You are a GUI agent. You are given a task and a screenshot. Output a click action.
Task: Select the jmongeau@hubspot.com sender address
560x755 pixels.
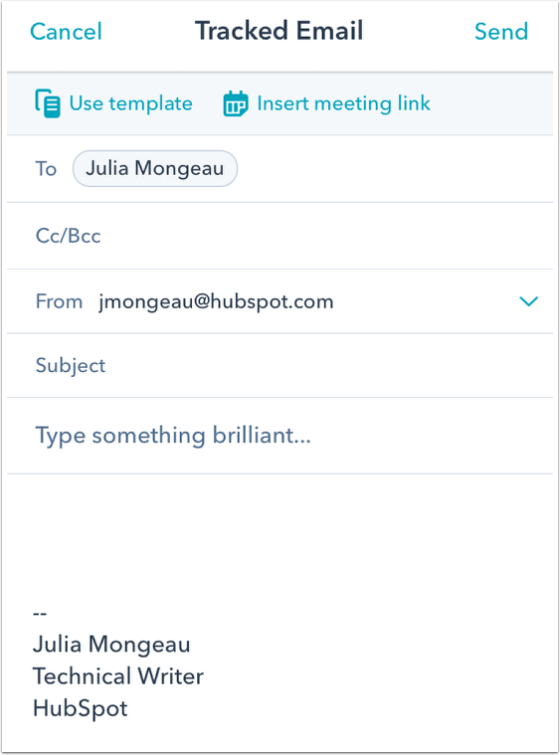pos(216,302)
